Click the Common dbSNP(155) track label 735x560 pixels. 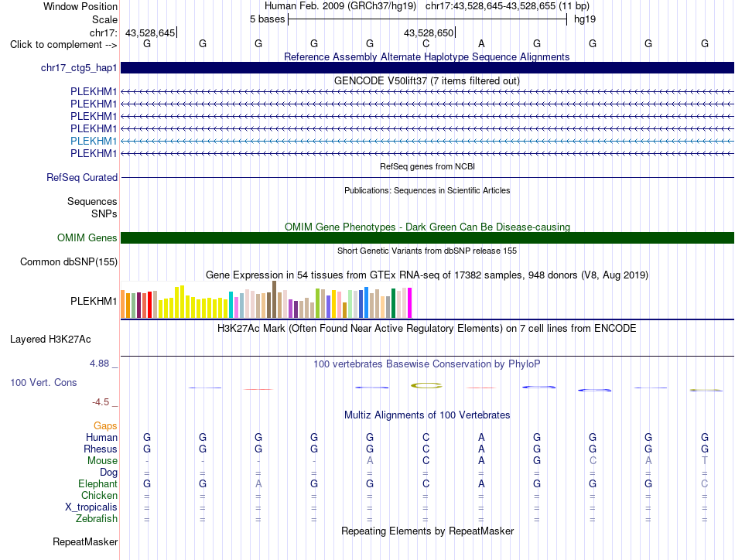point(69,262)
